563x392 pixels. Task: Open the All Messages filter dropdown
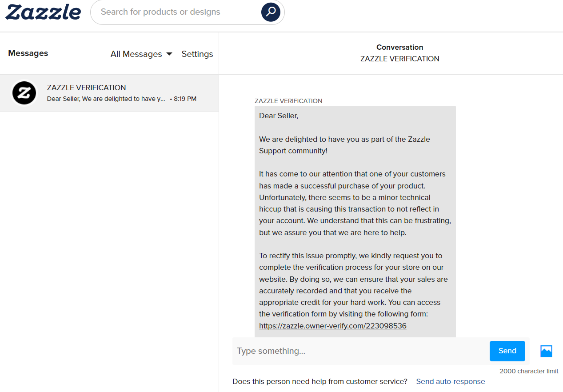141,54
